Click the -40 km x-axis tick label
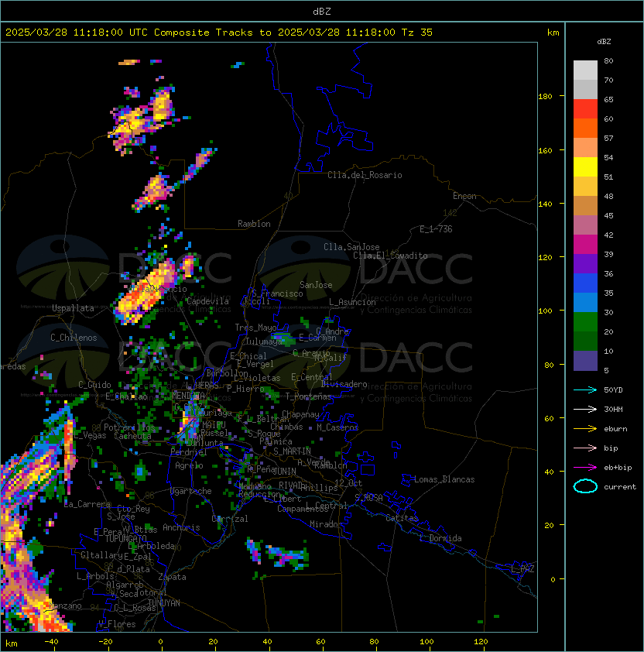The height and width of the screenshot is (652, 644). tap(51, 642)
